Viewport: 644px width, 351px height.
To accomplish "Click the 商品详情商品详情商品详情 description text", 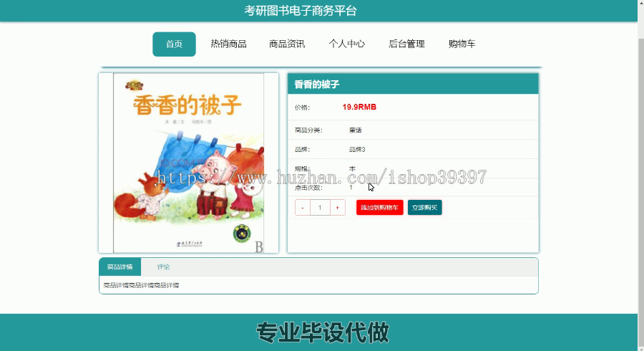I will (x=141, y=285).
